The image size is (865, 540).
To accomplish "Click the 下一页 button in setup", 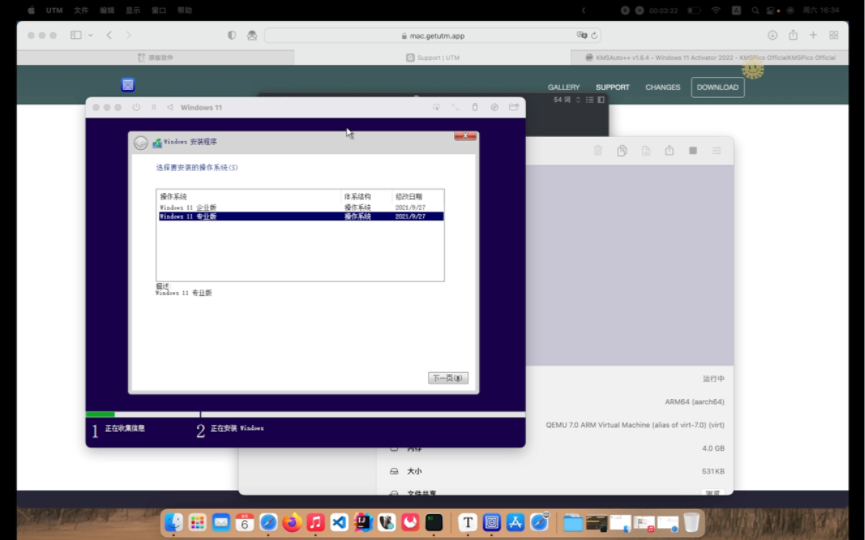I will pos(448,378).
